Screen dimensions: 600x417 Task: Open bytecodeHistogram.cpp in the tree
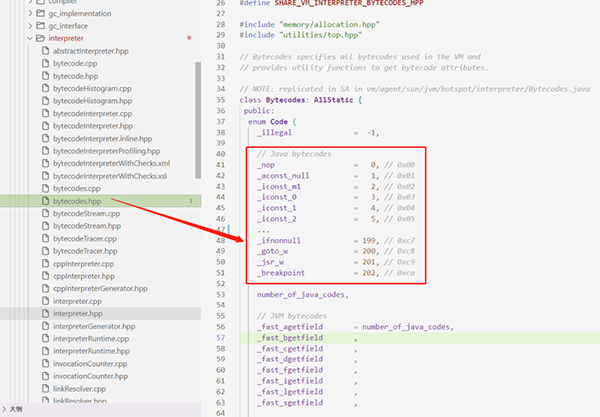(x=92, y=88)
